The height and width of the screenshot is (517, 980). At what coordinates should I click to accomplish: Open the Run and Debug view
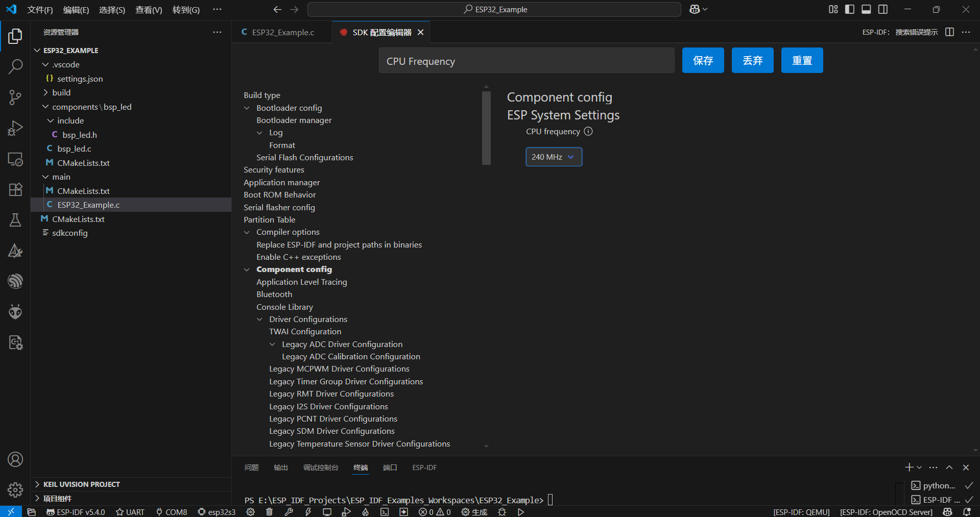click(x=15, y=128)
